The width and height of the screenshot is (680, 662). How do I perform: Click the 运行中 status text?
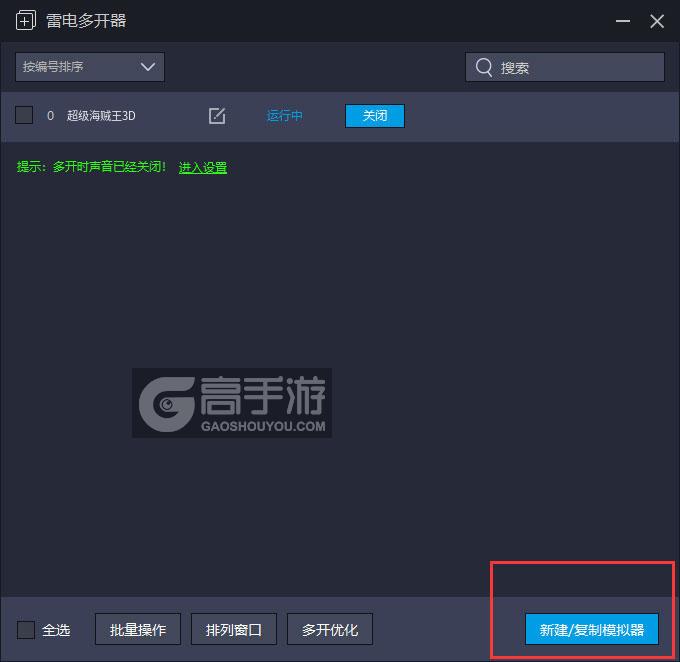pyautogui.click(x=284, y=116)
